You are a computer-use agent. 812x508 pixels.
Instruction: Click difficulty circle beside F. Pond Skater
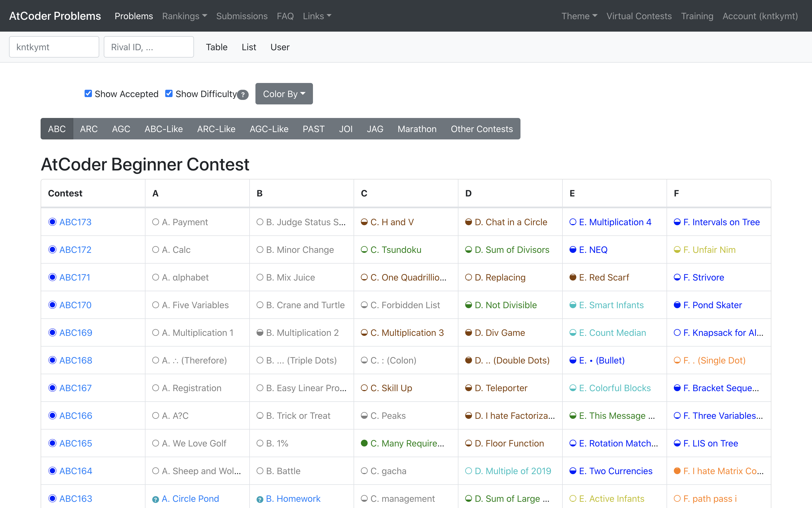677,305
